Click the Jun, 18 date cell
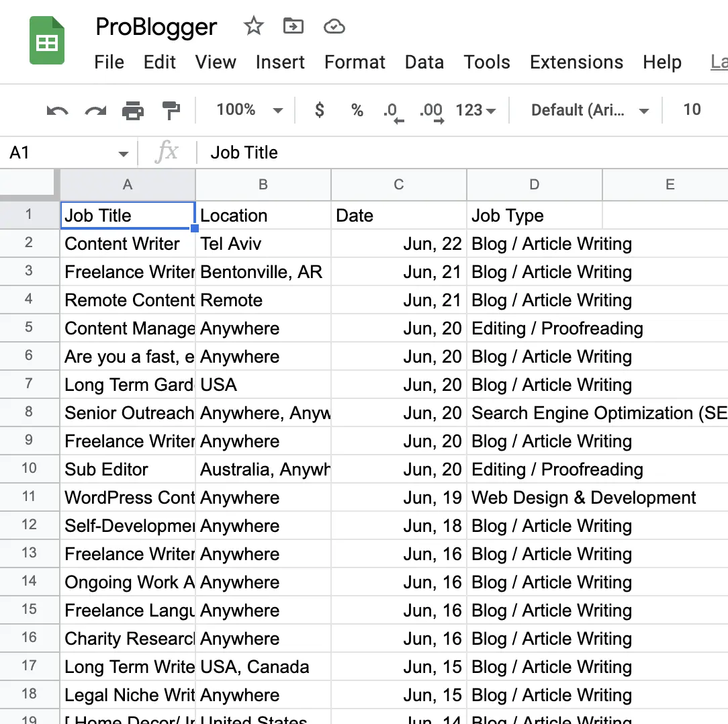728x724 pixels. [399, 526]
